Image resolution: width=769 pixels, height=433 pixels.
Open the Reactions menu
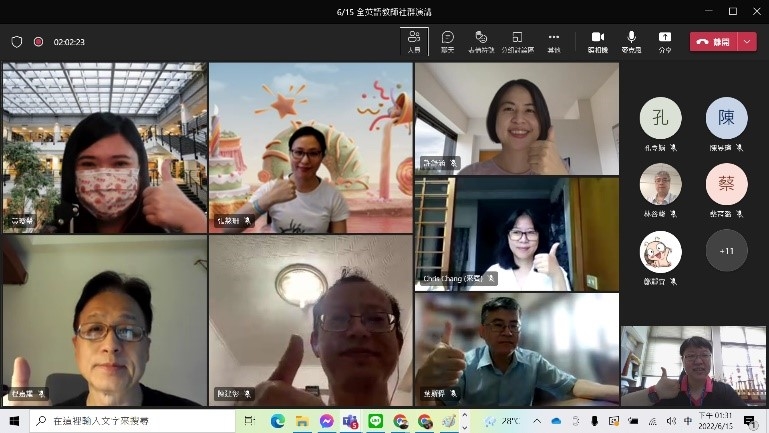click(482, 41)
